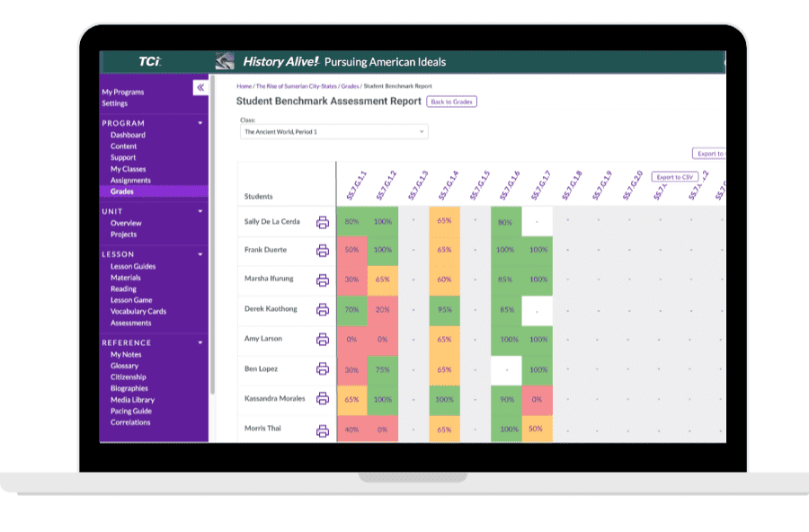
Task: Open My Programs in sidebar
Action: 123,92
